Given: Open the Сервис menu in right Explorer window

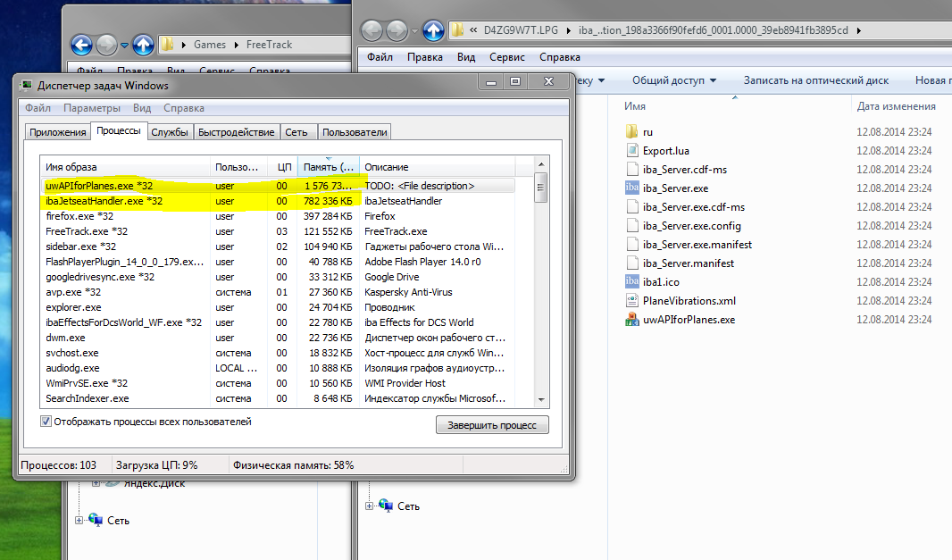Looking at the screenshot, I should tap(507, 57).
